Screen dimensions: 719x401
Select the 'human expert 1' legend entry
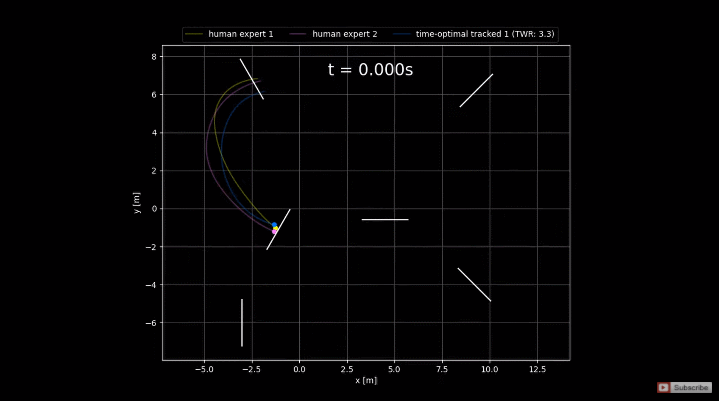coord(229,34)
